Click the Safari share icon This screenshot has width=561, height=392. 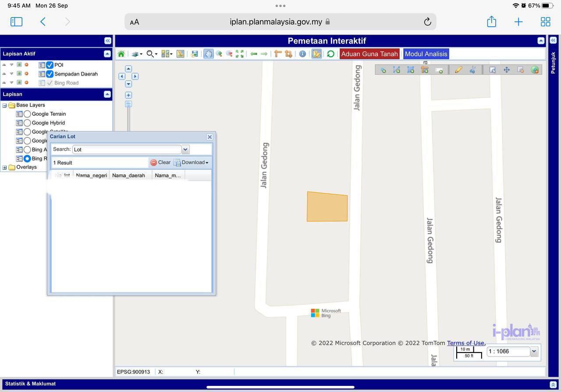click(491, 21)
